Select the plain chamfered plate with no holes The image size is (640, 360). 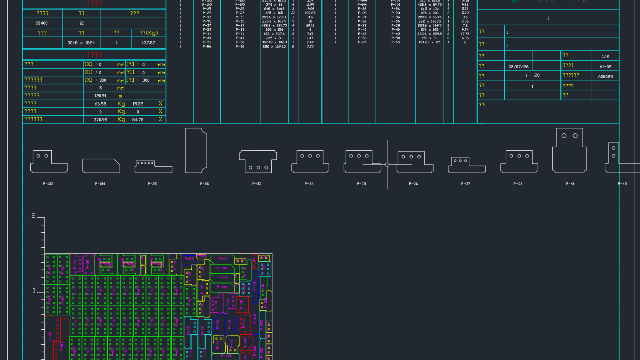101,166
